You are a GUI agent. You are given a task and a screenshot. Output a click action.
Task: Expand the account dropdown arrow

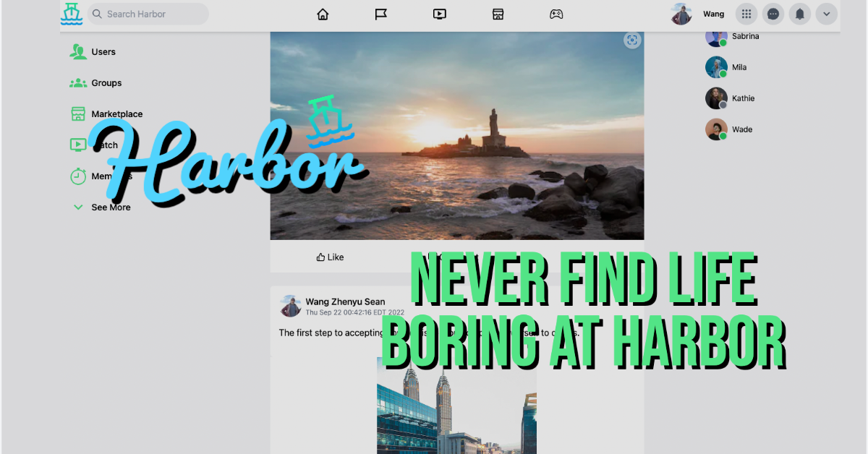(827, 14)
